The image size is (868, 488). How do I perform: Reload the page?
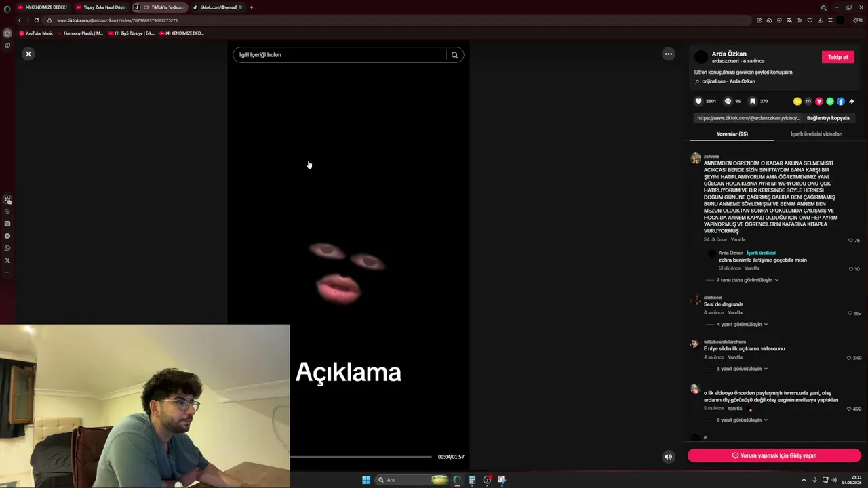click(37, 20)
